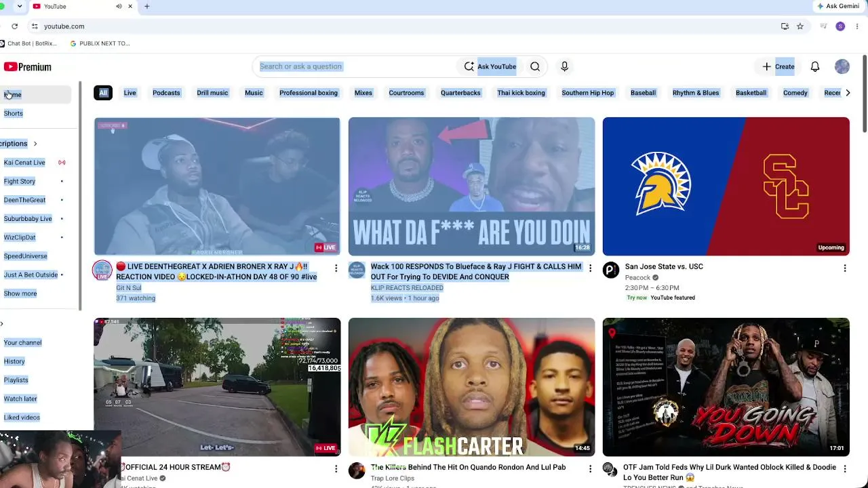Open more options for San Jose State vs. USC

[x=844, y=268]
